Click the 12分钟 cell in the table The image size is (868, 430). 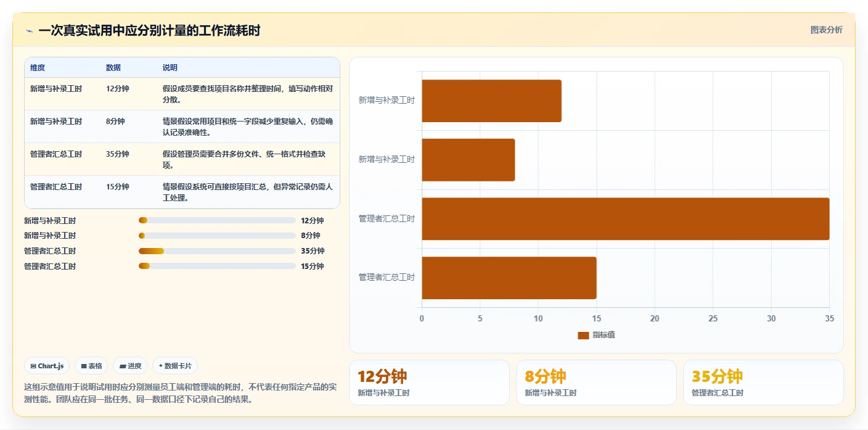pos(118,89)
